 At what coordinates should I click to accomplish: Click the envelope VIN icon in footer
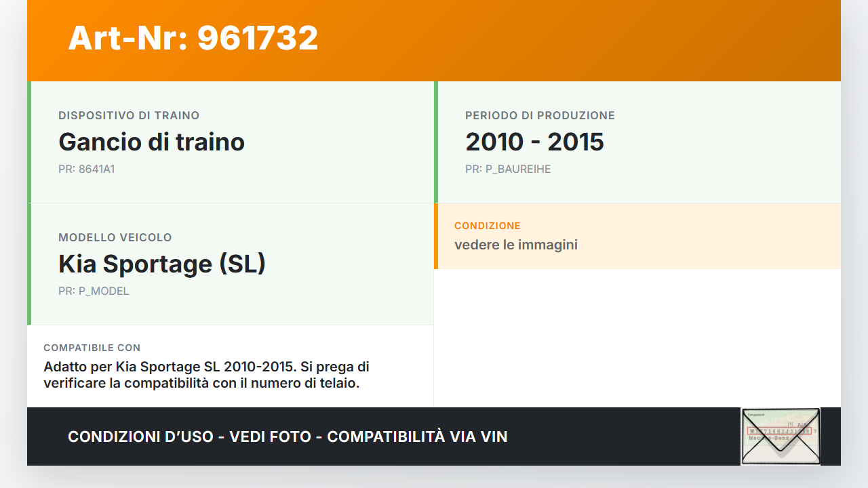781,436
